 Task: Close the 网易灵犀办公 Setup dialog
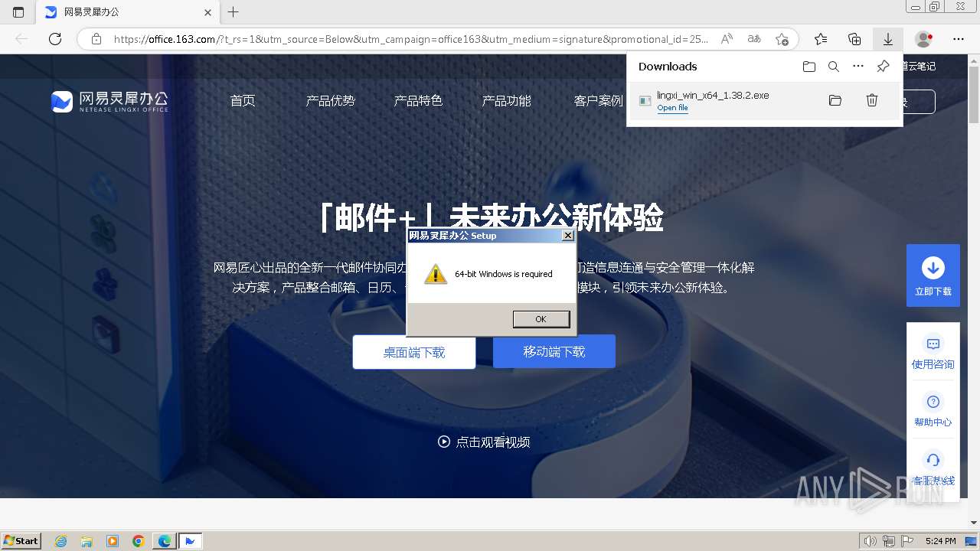click(x=567, y=236)
